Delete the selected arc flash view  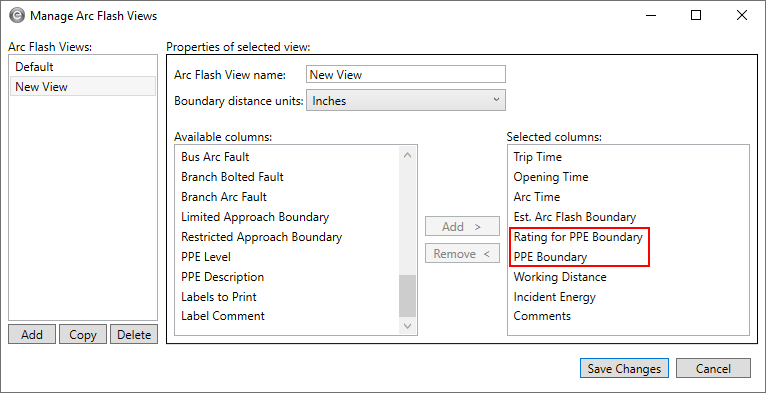coord(134,335)
